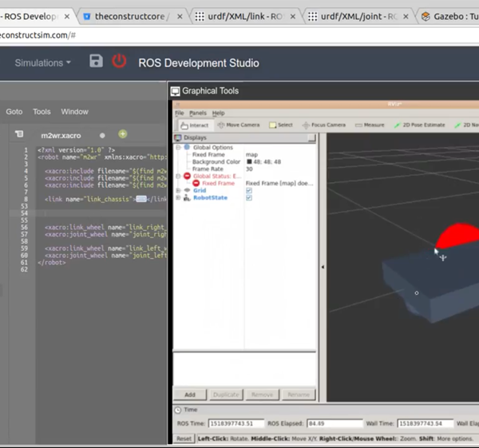Open the Panels menu in RViz

pos(197,113)
